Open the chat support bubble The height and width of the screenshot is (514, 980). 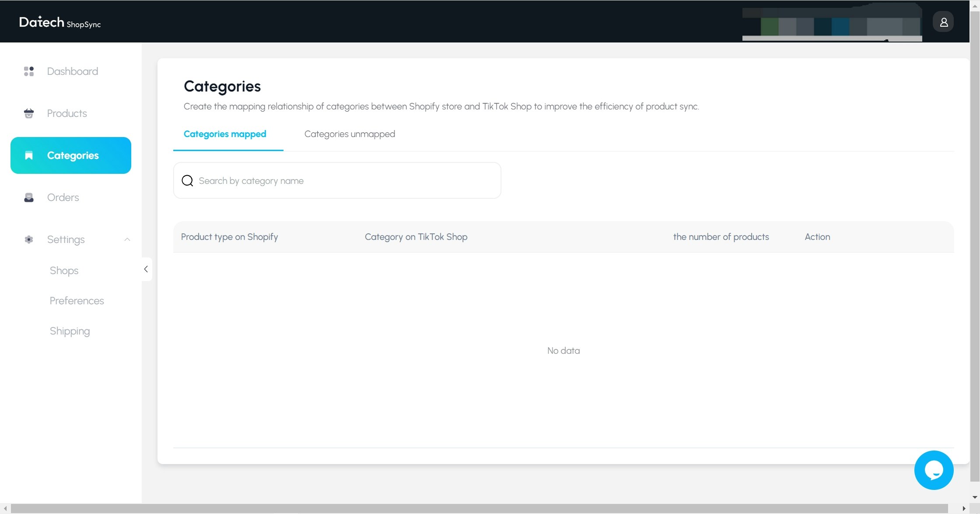pos(934,470)
